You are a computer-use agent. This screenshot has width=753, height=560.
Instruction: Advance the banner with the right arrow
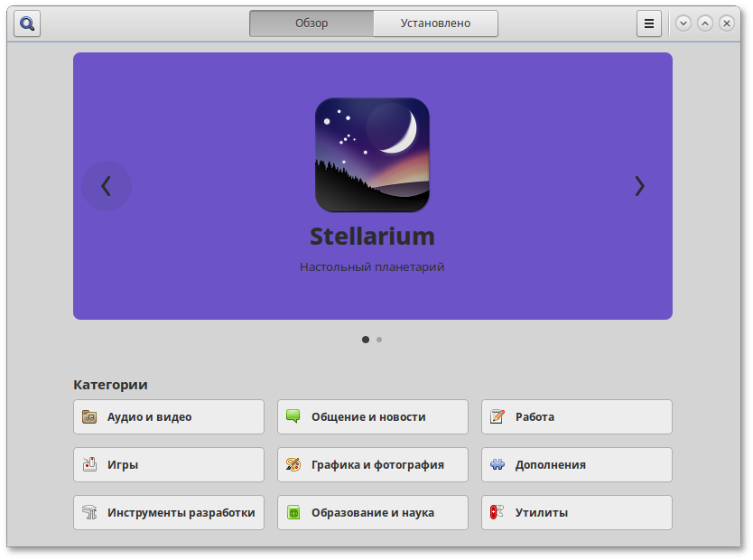click(x=639, y=186)
